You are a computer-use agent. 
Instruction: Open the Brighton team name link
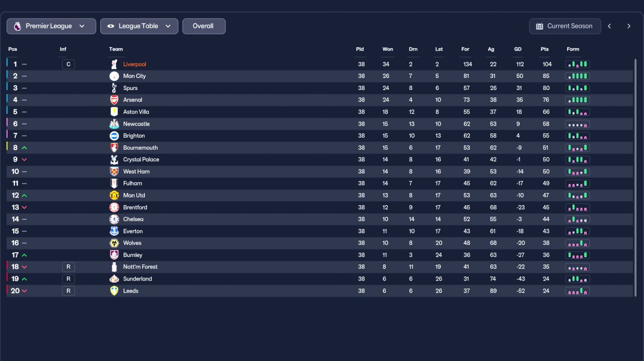click(x=134, y=136)
